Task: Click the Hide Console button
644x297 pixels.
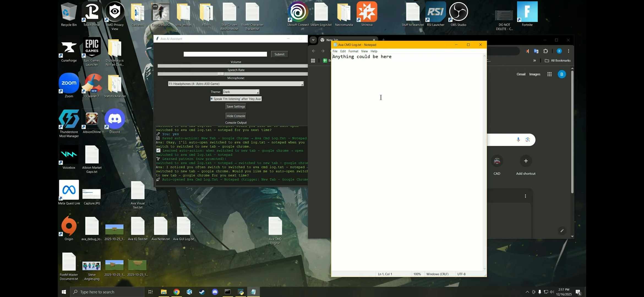Action: [236, 116]
